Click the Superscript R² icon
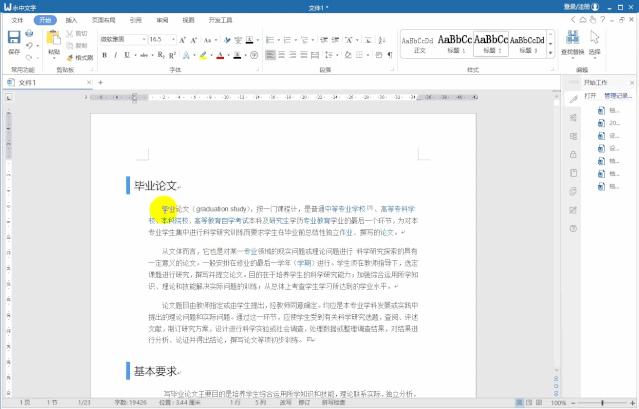This screenshot has width=639, height=409. click(172, 55)
